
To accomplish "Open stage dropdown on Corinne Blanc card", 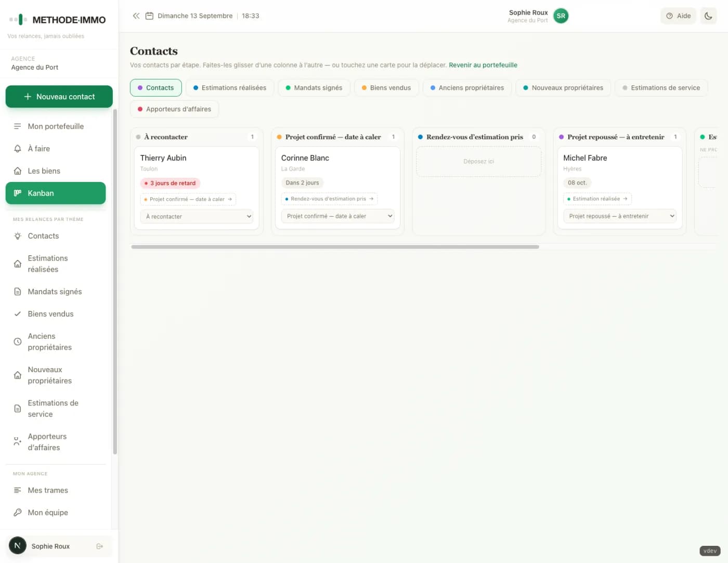I will point(337,216).
